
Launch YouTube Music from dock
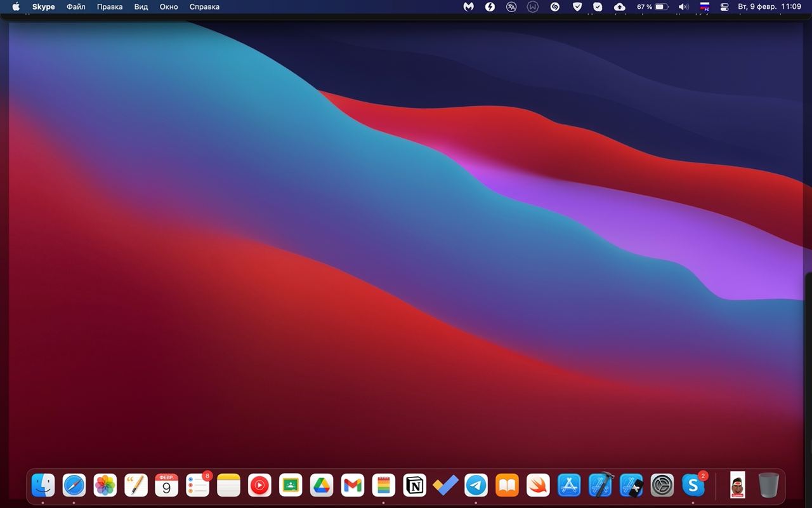tap(260, 486)
